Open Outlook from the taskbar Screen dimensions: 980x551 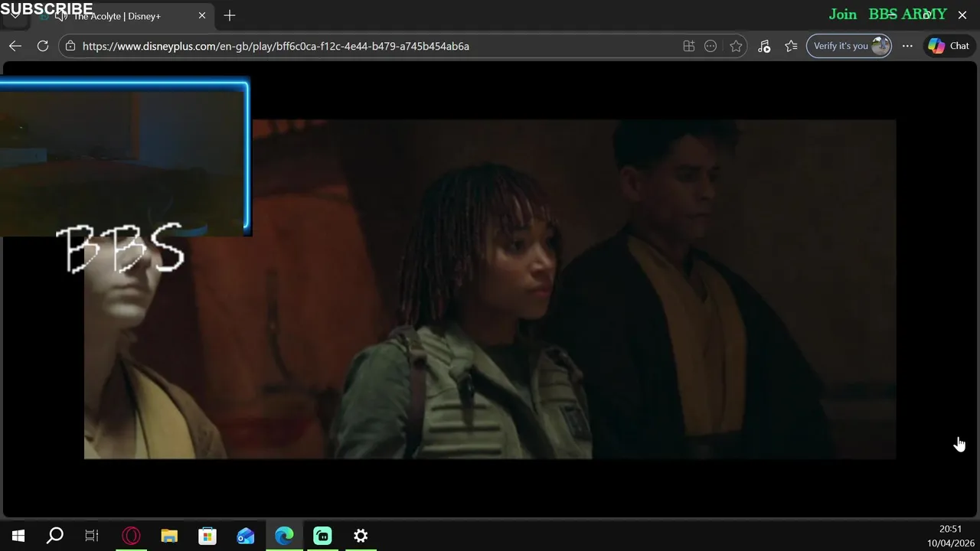click(246, 536)
